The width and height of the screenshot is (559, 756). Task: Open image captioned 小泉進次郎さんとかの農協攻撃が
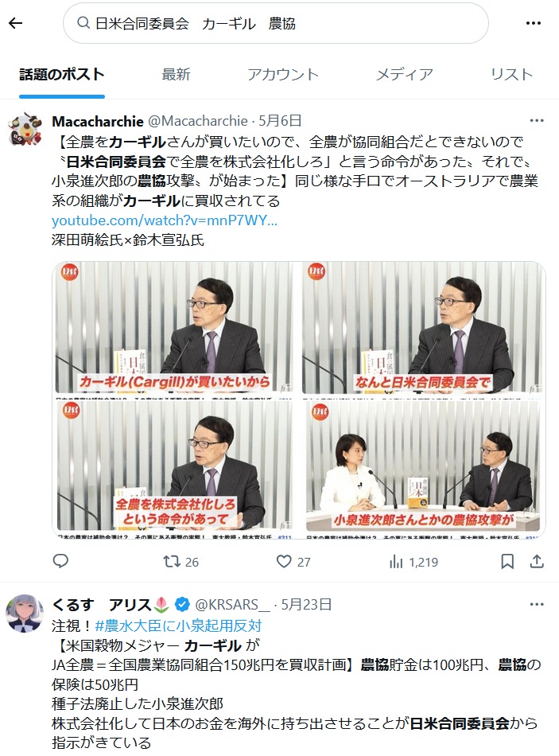pos(422,466)
